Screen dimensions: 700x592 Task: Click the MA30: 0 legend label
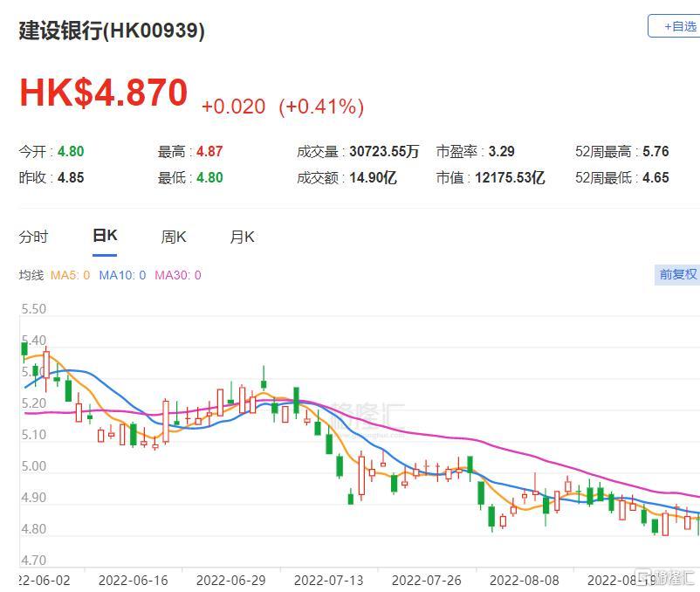pyautogui.click(x=178, y=275)
